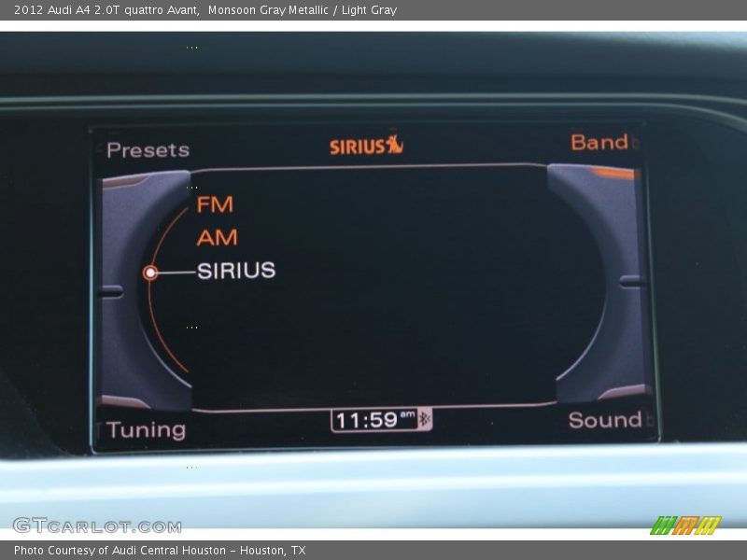Open the Presets corner menu

(x=148, y=150)
